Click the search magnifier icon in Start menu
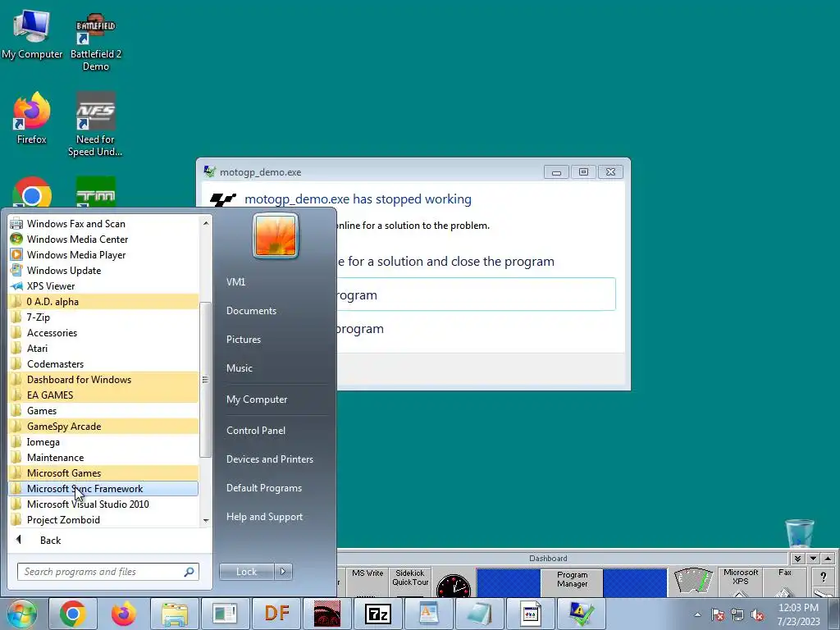The width and height of the screenshot is (840, 630). (x=189, y=572)
